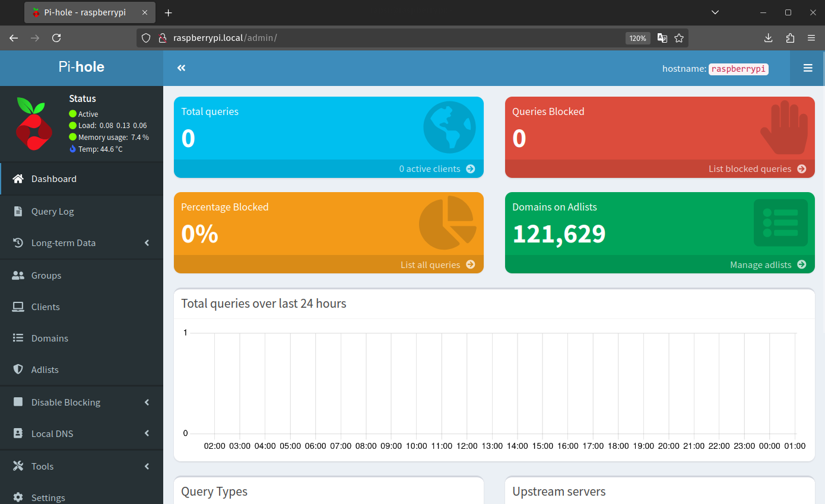This screenshot has height=504, width=825.
Task: Open a new browser tab
Action: click(x=169, y=12)
